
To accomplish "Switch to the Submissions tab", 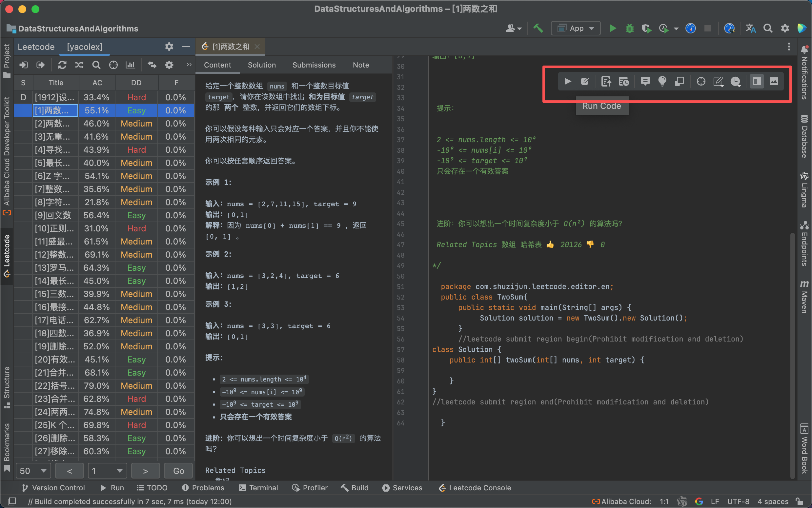I will (x=314, y=65).
